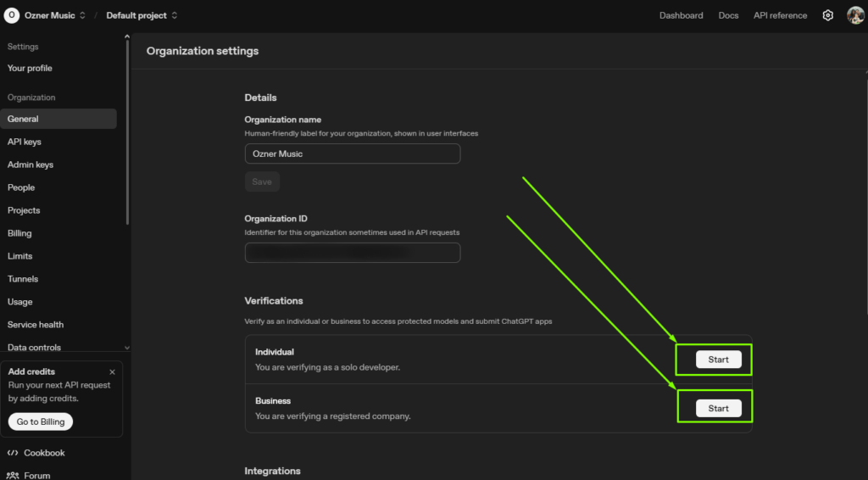This screenshot has width=868, height=480.
Task: Click the Organization name input field
Action: 353,153
